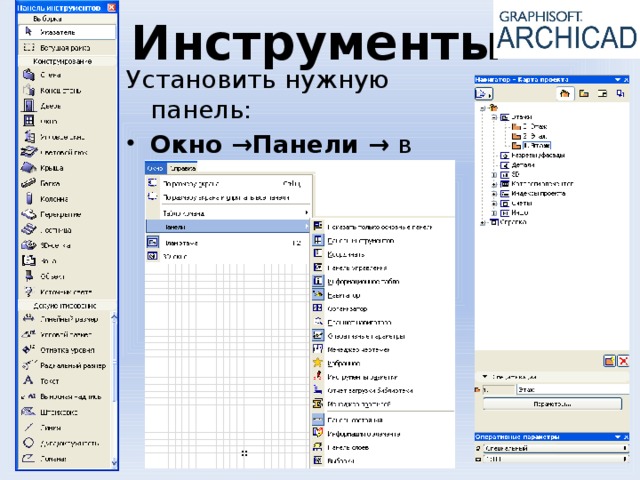Select the Stair (Лестница) tool
The height and width of the screenshot is (480, 640).
click(67, 230)
